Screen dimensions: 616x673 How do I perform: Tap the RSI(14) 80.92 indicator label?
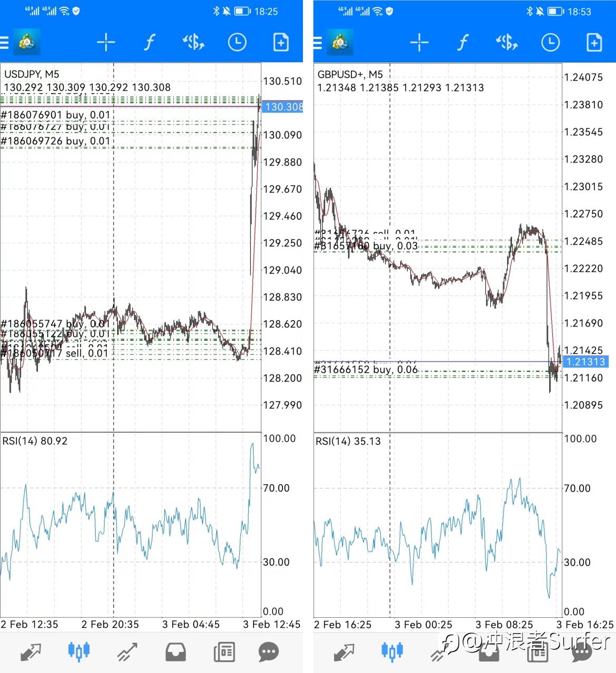click(x=35, y=441)
